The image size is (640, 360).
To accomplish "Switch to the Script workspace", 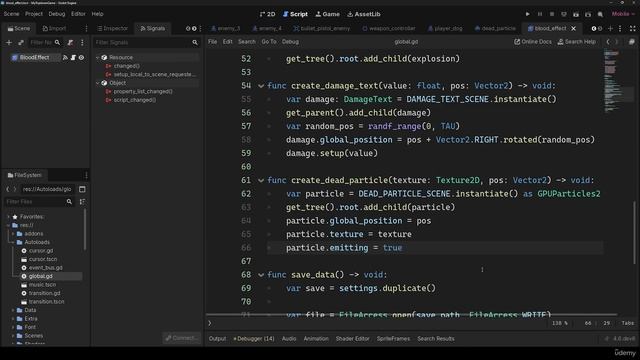I will tap(296, 14).
